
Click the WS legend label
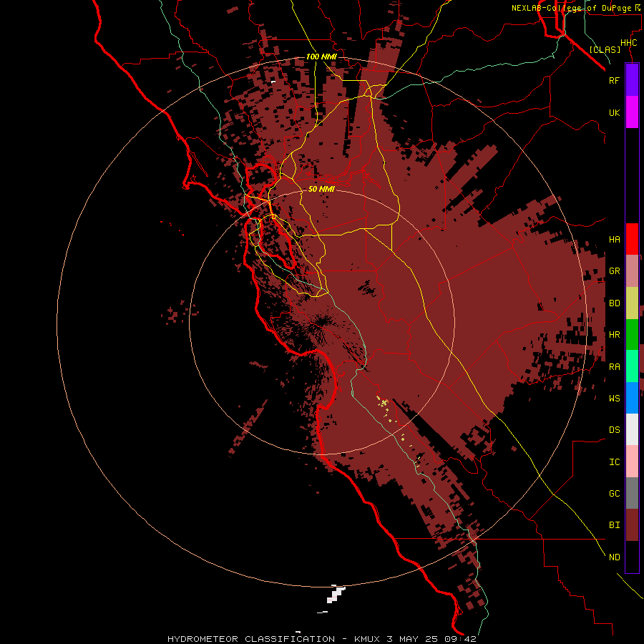pyautogui.click(x=614, y=398)
